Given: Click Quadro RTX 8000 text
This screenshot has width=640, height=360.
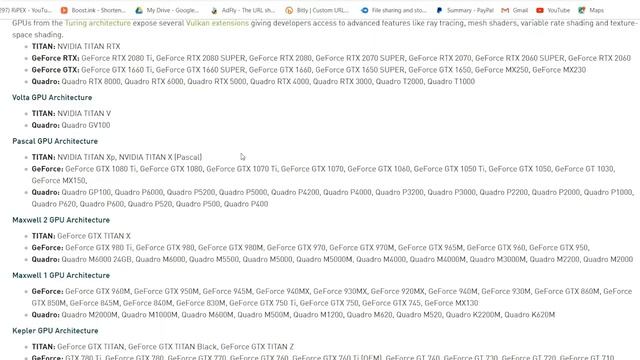Looking at the screenshot, I should pyautogui.click(x=91, y=82).
